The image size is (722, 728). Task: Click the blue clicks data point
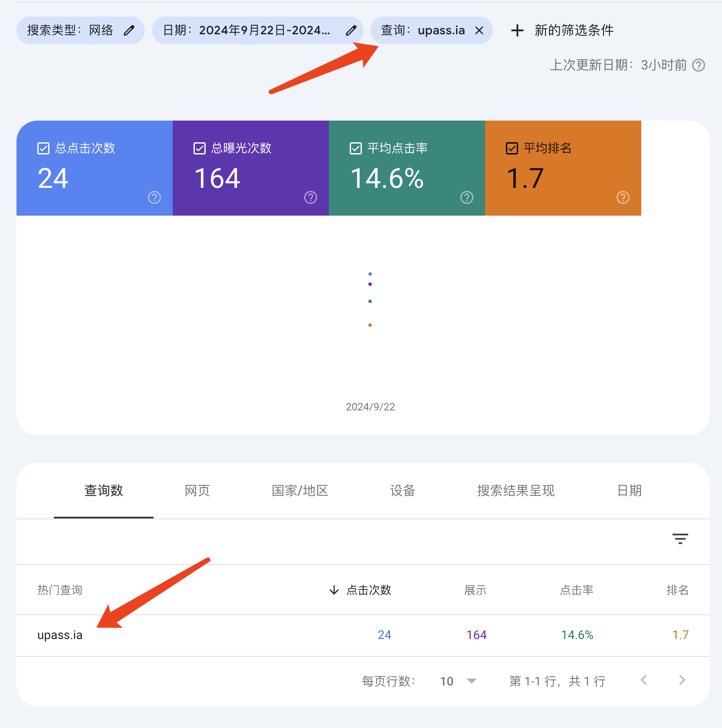(370, 274)
